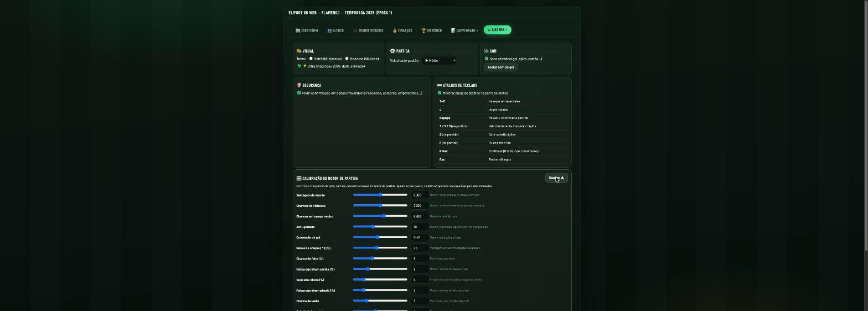Click the Bônus de craque value field
The width and height of the screenshot is (868, 311).
click(420, 248)
